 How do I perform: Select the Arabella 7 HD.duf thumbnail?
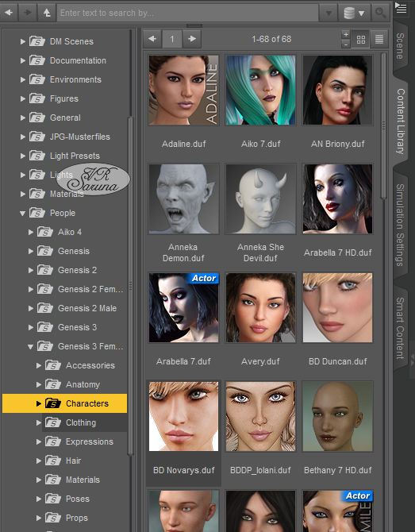(x=338, y=199)
